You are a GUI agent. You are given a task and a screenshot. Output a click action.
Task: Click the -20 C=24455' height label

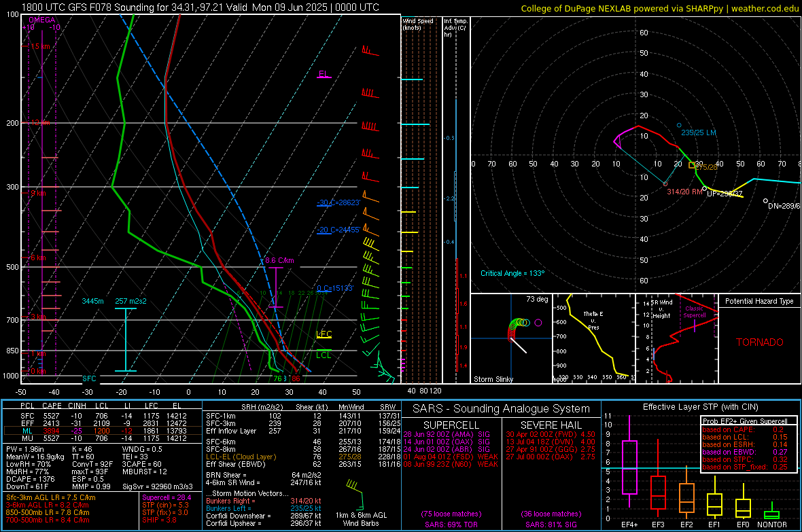pyautogui.click(x=338, y=230)
